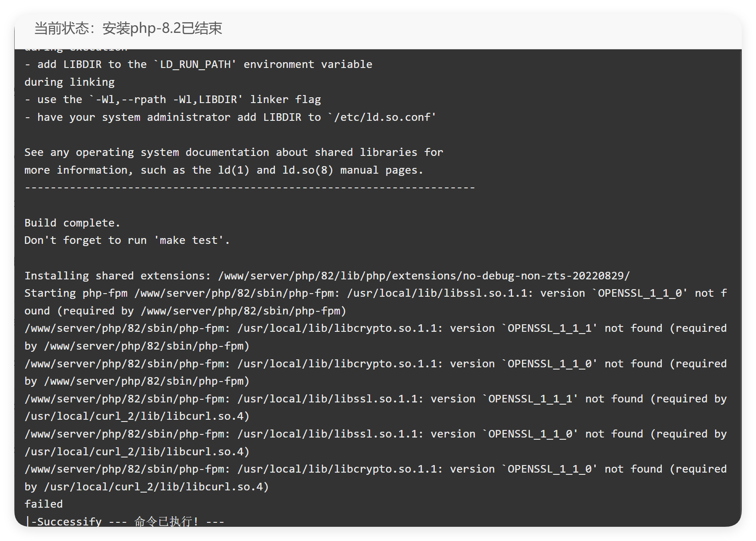Click the "failed" text in the log
The width and height of the screenshot is (756, 541).
click(44, 504)
